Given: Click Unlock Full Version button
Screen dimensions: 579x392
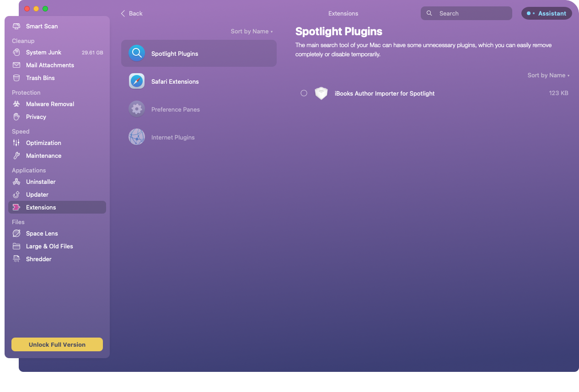Looking at the screenshot, I should [x=57, y=344].
